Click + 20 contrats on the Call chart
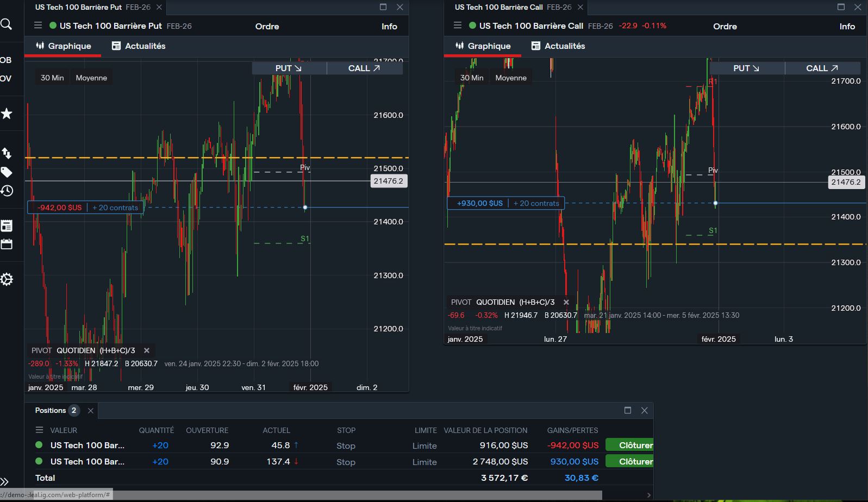Screen dimensions: 868x502 tap(536, 203)
